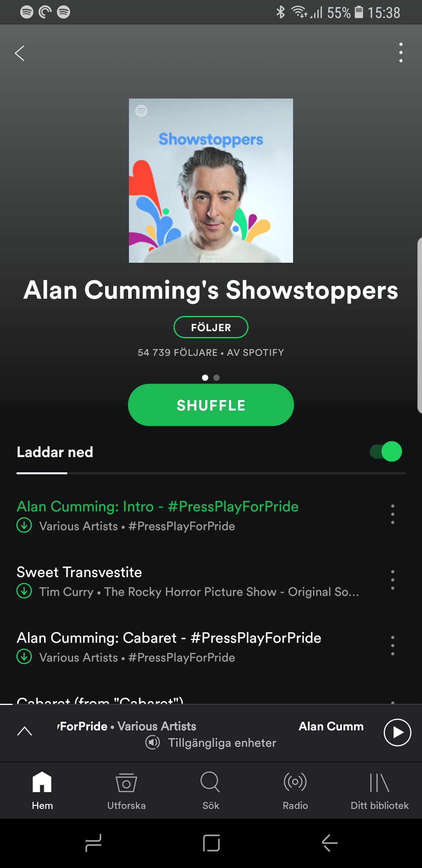Viewport: 422px width, 868px height.
Task: Expand the now-playing bar with the chevron
Action: tap(25, 731)
